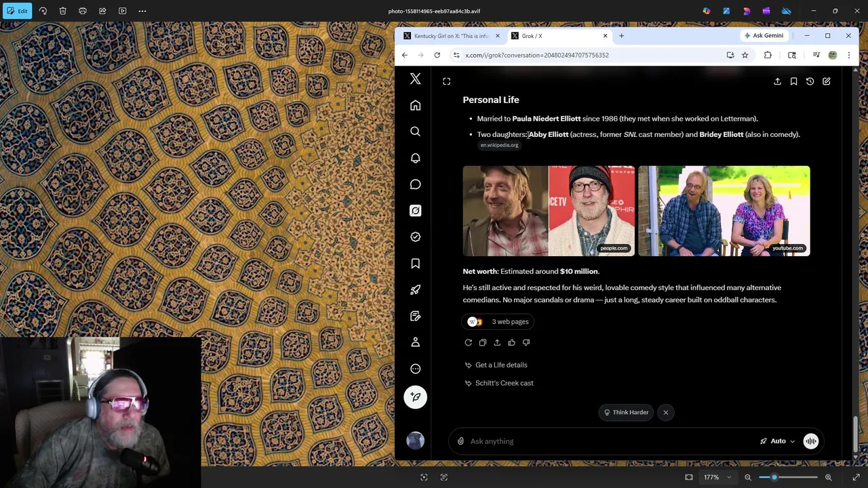
Task: Zoom out with the minus magnifier
Action: (x=748, y=477)
